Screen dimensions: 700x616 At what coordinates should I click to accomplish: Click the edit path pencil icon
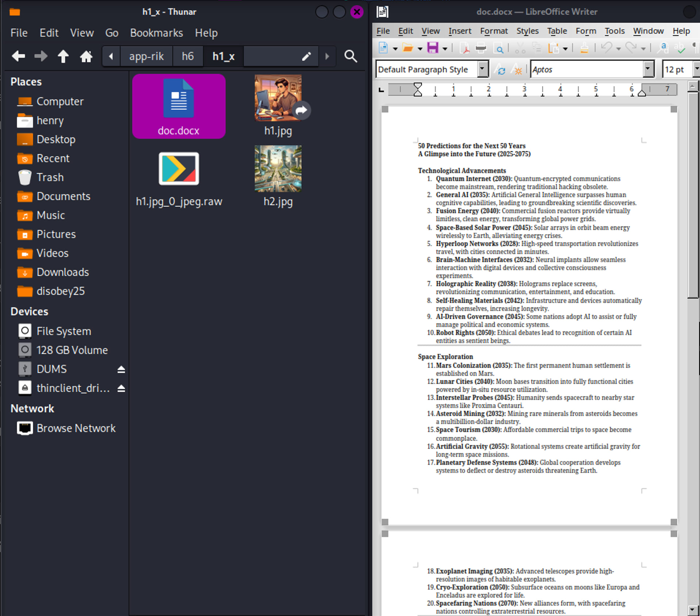pyautogui.click(x=306, y=56)
